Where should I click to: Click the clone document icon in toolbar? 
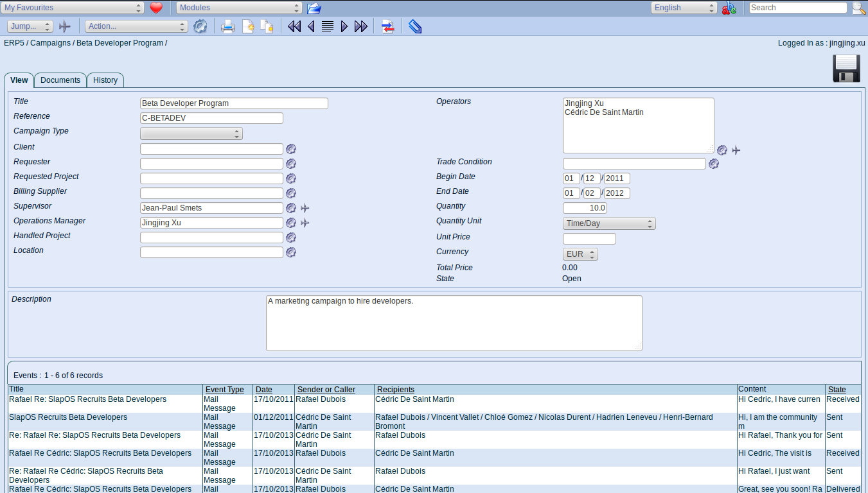[267, 26]
